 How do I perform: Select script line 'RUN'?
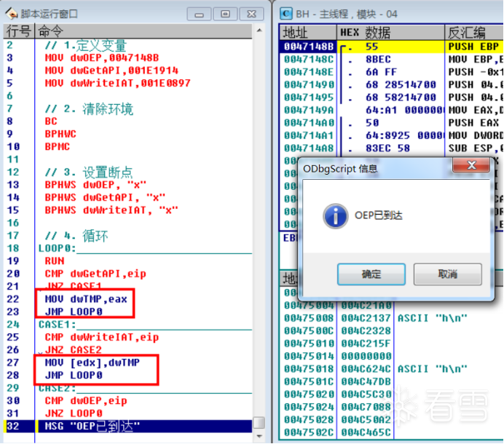[x=55, y=261]
